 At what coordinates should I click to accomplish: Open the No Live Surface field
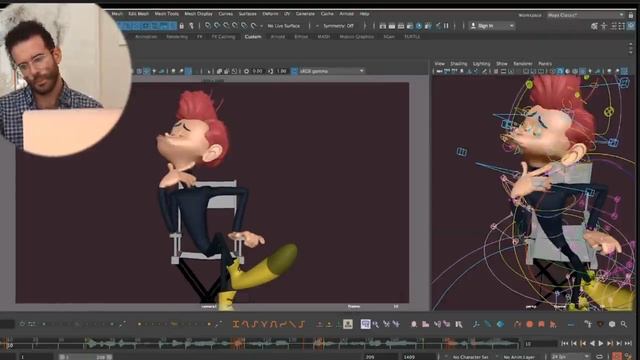coord(284,26)
